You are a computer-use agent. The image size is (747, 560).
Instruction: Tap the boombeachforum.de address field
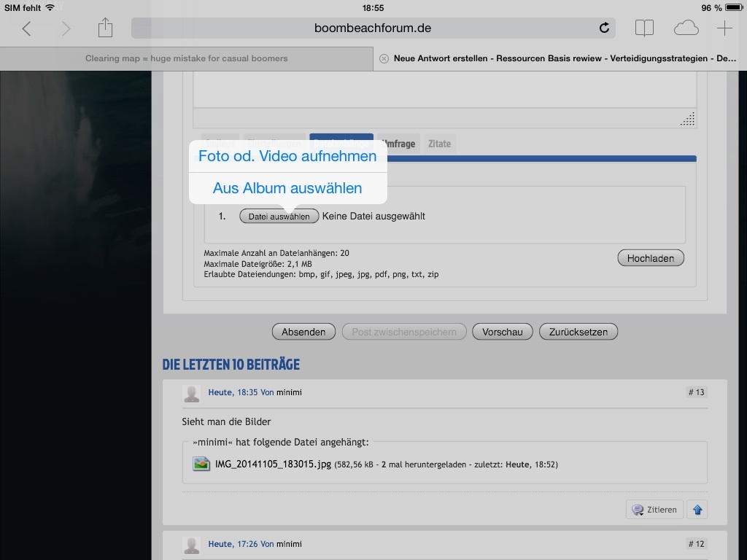(x=372, y=28)
